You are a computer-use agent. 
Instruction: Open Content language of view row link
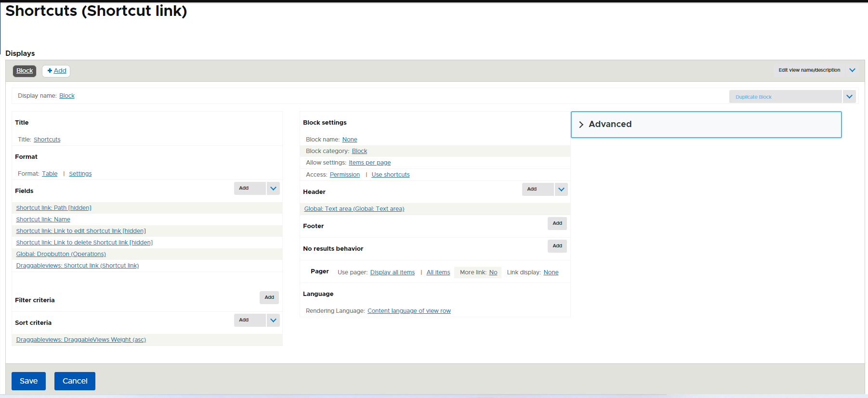(409, 311)
